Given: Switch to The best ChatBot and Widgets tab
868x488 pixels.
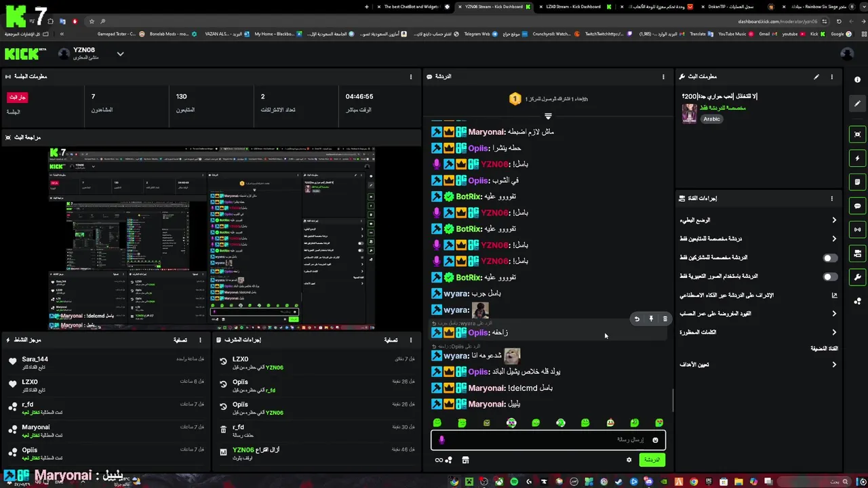Looking at the screenshot, I should tap(411, 7).
